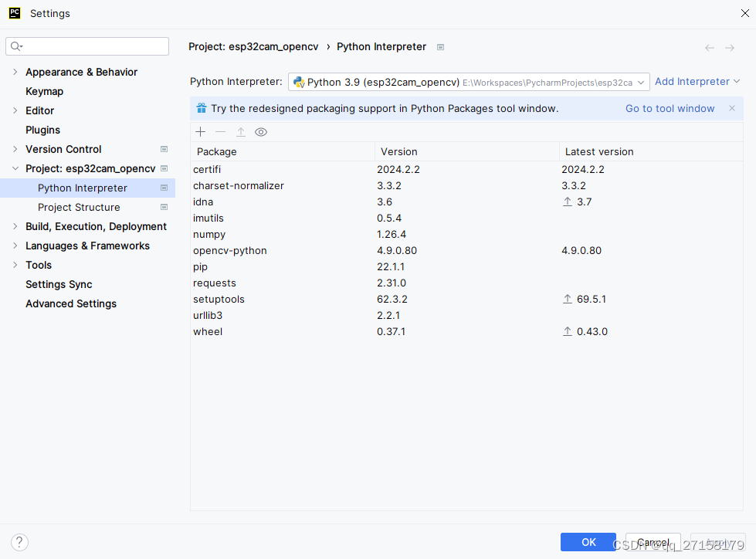Select the urllib3 package row

click(466, 316)
